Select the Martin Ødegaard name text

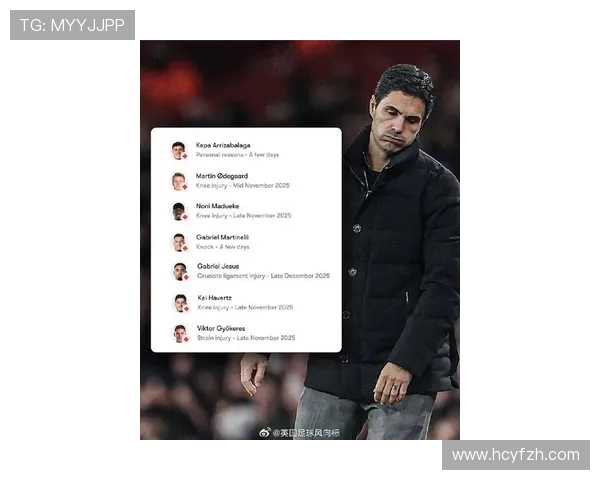point(222,176)
